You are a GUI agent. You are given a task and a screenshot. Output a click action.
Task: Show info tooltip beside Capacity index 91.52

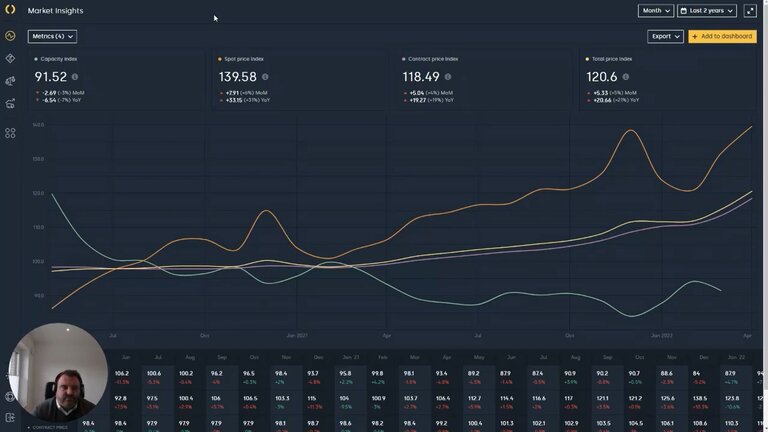[x=75, y=77]
